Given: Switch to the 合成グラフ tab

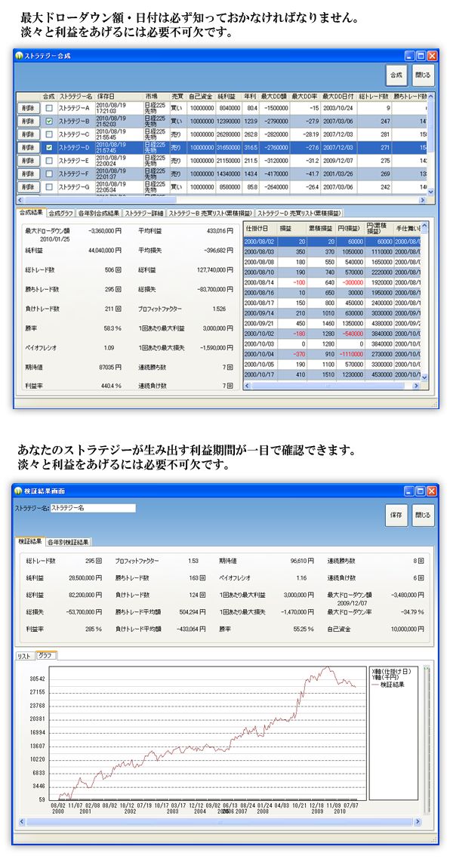Looking at the screenshot, I should tap(62, 214).
